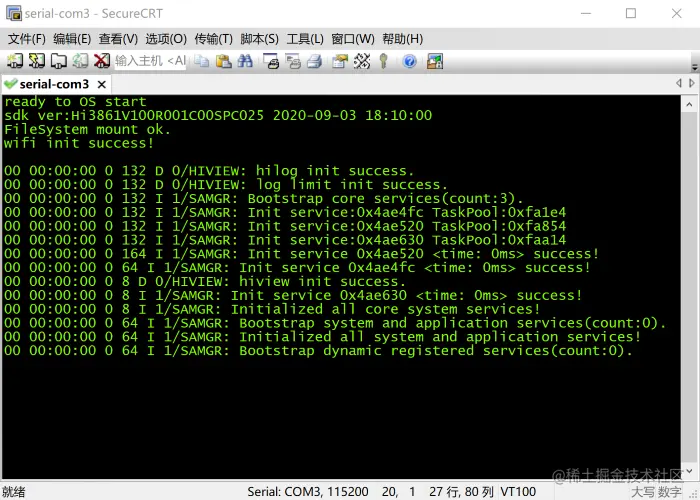Viewport: 700px width, 500px height.
Task: Click the 输入主机 host input field
Action: 150,61
